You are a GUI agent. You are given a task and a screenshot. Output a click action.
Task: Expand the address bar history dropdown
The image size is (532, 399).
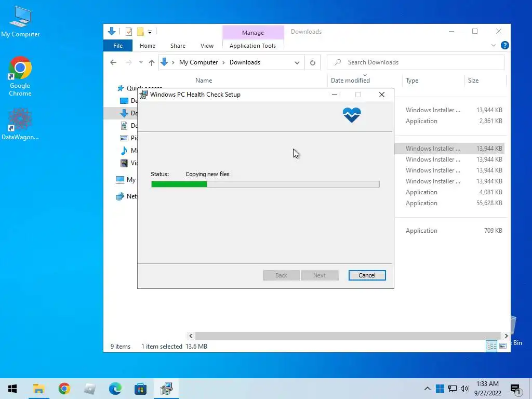[297, 62]
